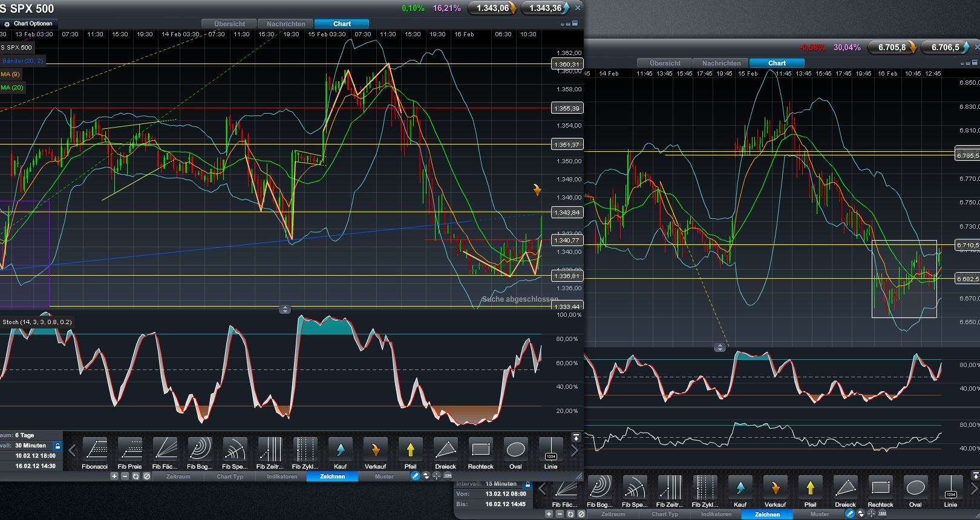980x520 pixels.
Task: Choose the Pfeil arrow tool in right chart
Action: coord(810,489)
